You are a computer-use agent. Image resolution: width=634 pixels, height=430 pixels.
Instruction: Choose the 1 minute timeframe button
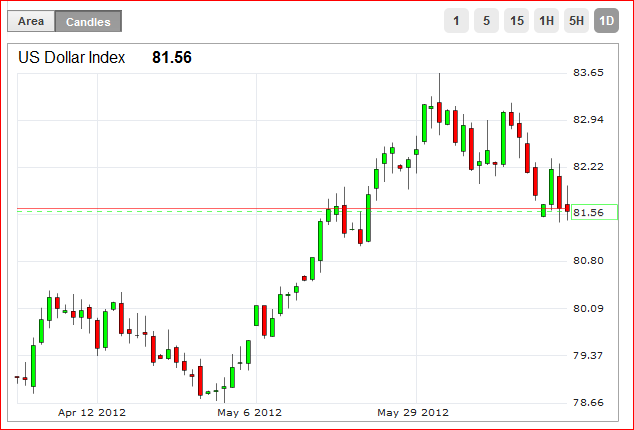coord(456,21)
